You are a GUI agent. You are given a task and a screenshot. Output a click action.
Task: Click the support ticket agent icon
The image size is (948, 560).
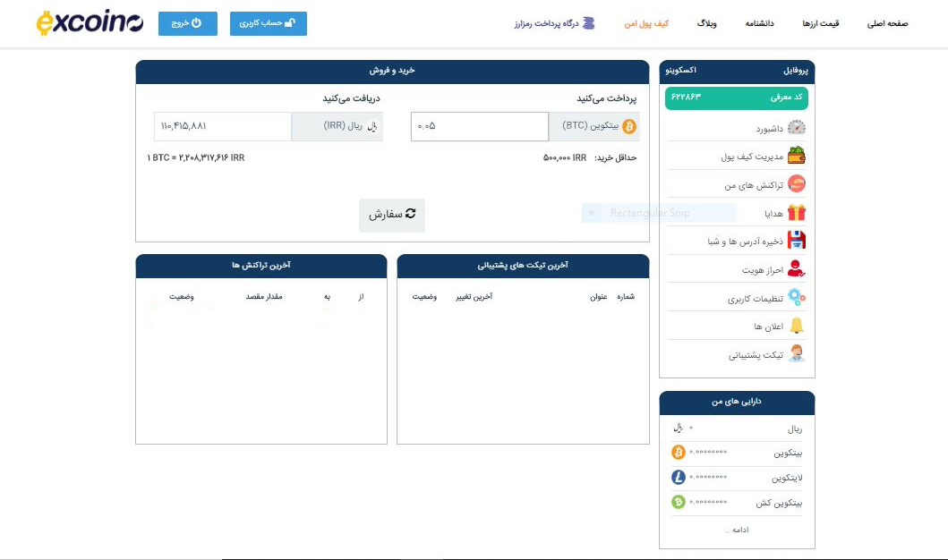pyautogui.click(x=796, y=353)
